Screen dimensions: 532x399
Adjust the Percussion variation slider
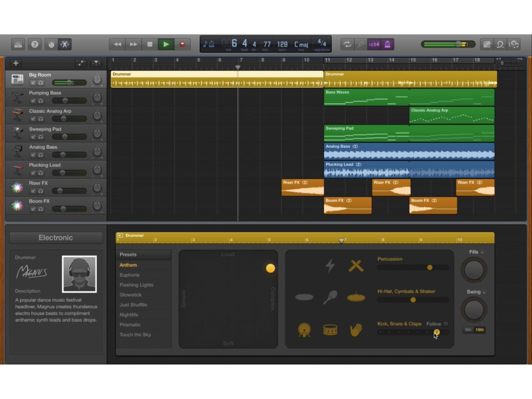(x=413, y=267)
